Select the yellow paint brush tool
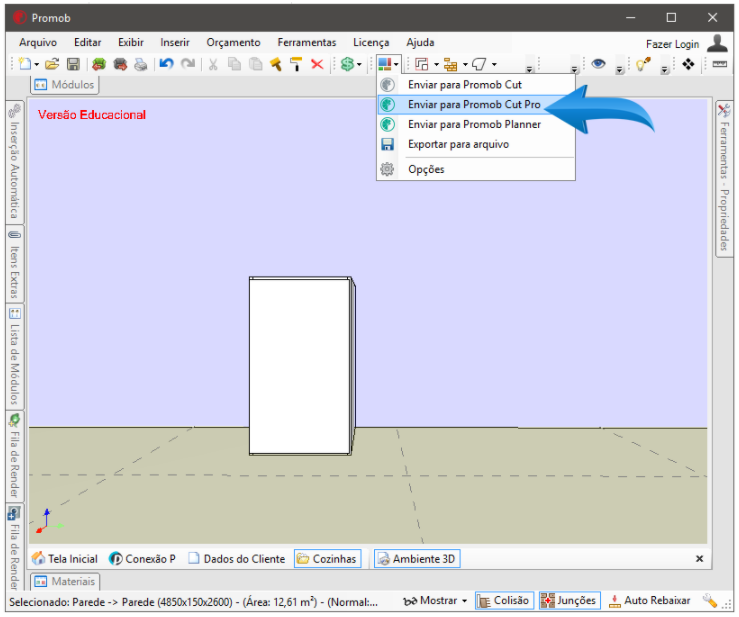The width and height of the screenshot is (739, 617). (x=276, y=64)
